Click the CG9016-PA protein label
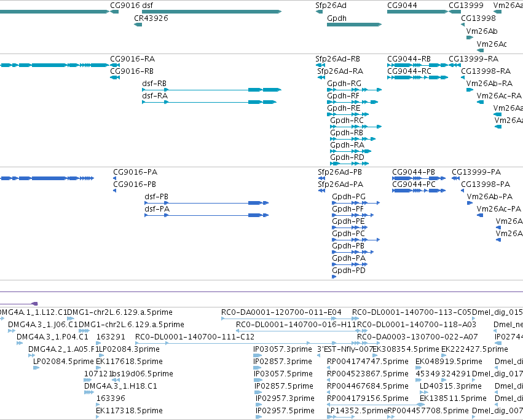This screenshot has width=523, height=420. point(135,172)
